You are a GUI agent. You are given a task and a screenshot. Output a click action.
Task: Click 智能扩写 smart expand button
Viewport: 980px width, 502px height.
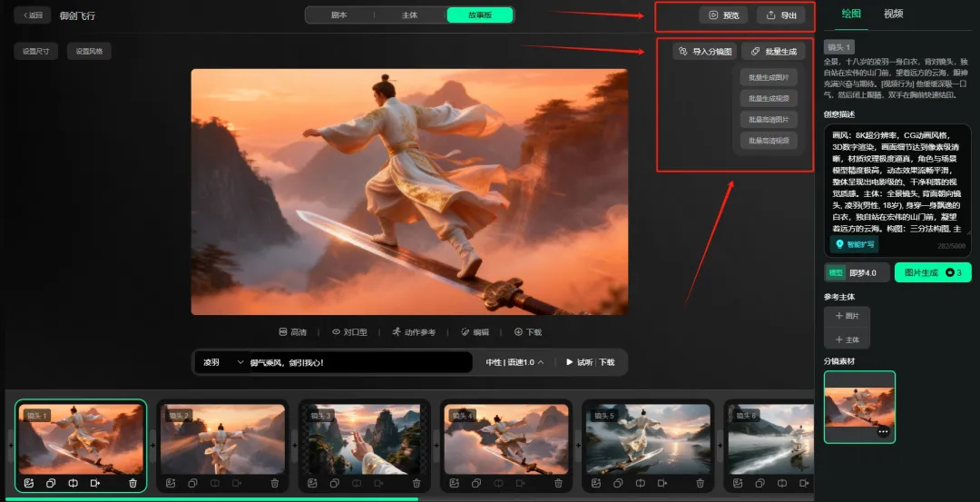point(855,244)
